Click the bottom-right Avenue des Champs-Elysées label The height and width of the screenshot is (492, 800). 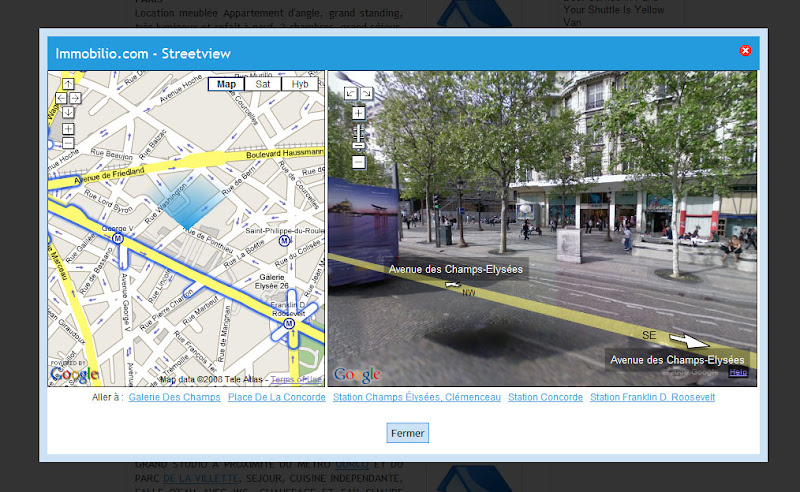coord(677,360)
